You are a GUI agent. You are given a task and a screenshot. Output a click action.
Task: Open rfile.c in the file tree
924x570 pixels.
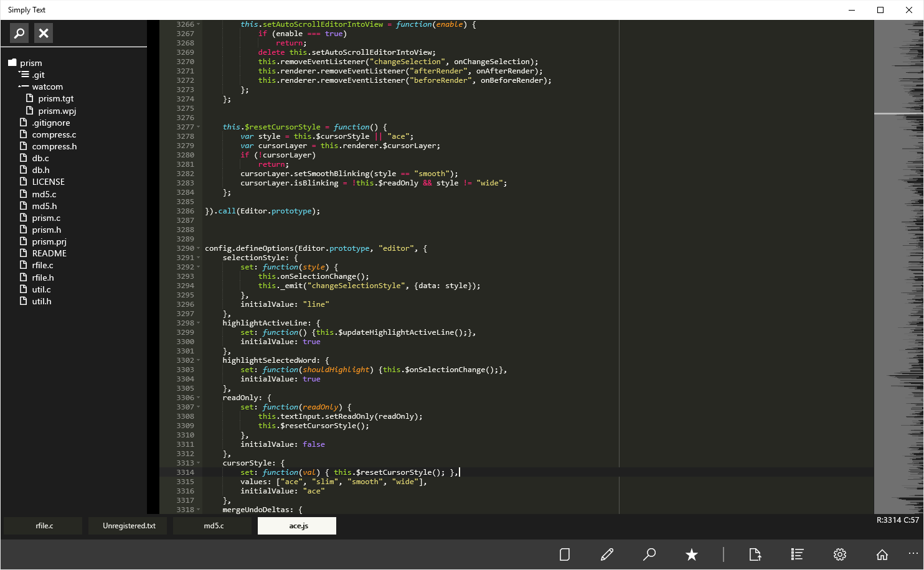[43, 265]
